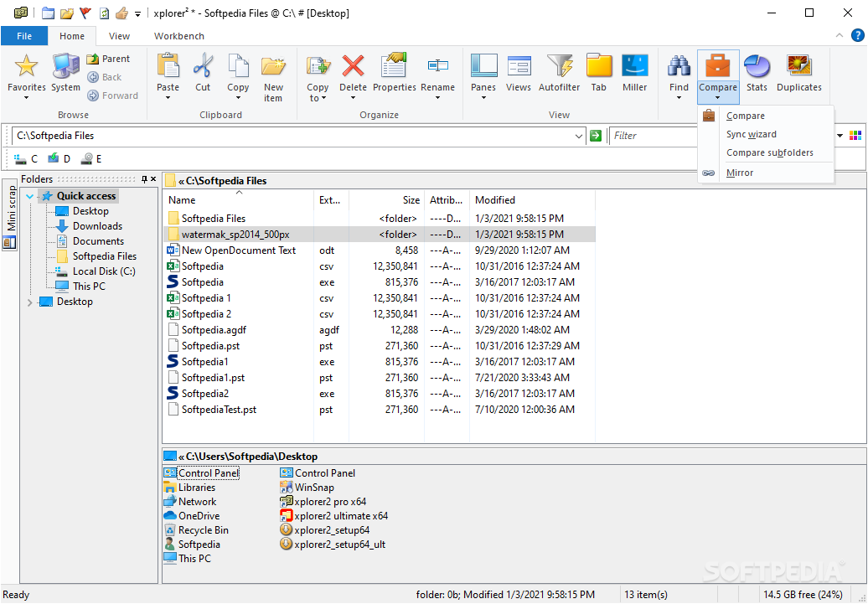The height and width of the screenshot is (604, 868).
Task: Switch to the Workbench ribbon tab
Action: pos(178,36)
